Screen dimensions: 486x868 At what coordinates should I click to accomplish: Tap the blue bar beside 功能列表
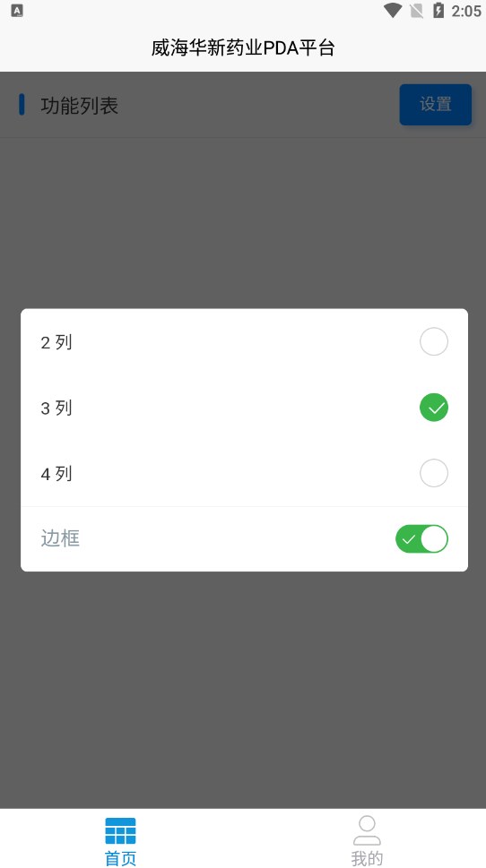22,104
